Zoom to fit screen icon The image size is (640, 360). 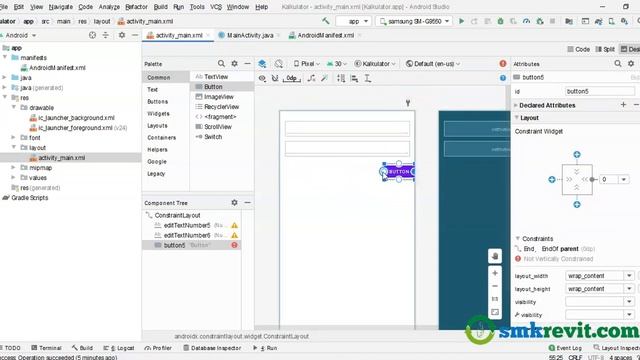(x=495, y=312)
